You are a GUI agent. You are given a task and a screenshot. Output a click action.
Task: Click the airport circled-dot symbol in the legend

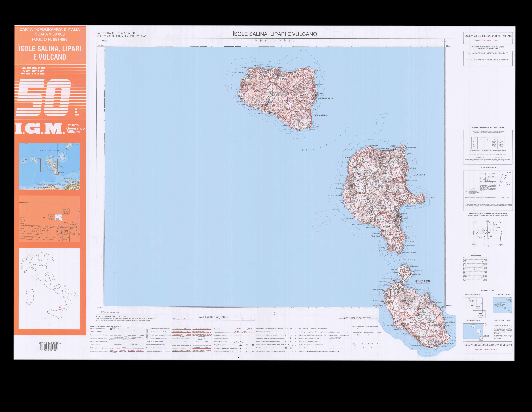pos(240,345)
